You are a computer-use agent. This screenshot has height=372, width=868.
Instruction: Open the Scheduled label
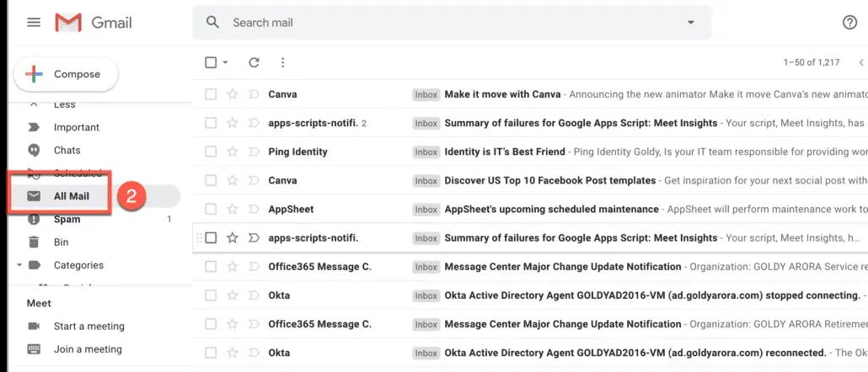click(x=78, y=173)
